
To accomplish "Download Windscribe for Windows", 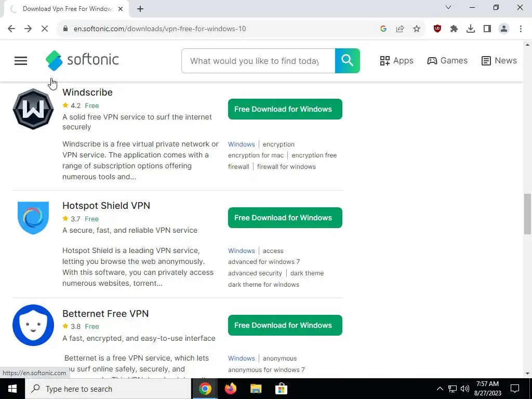I will click(x=285, y=109).
